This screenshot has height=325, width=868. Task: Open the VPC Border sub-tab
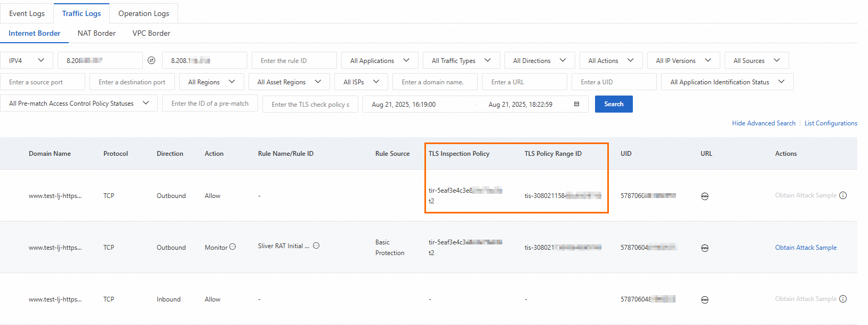151,33
